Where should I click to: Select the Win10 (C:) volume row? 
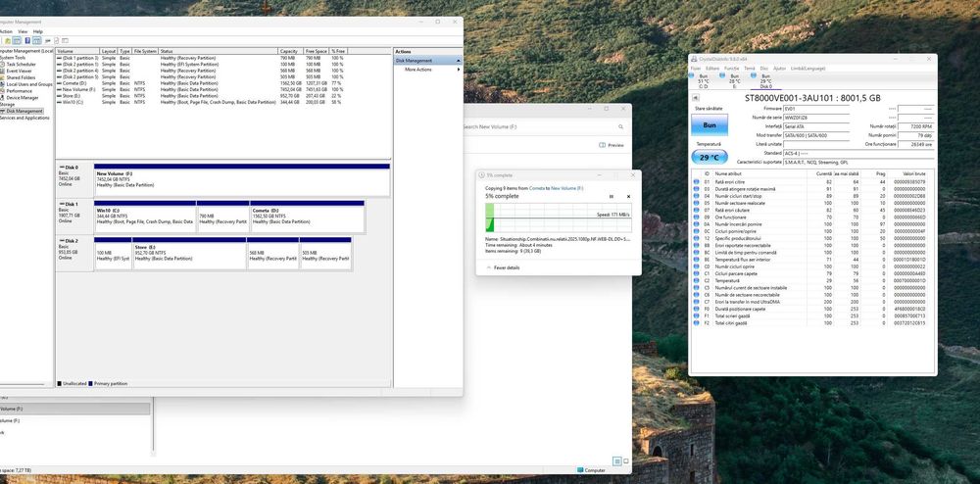[201, 102]
